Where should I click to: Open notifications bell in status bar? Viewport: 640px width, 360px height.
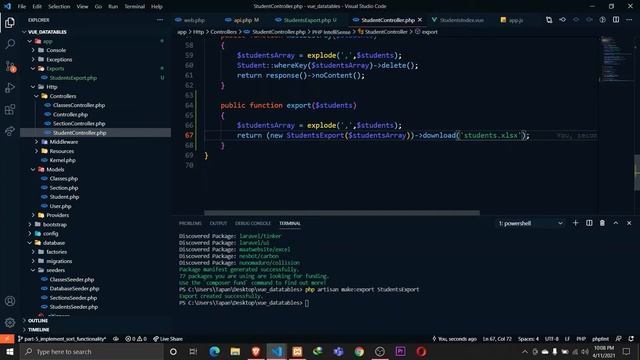pos(631,339)
